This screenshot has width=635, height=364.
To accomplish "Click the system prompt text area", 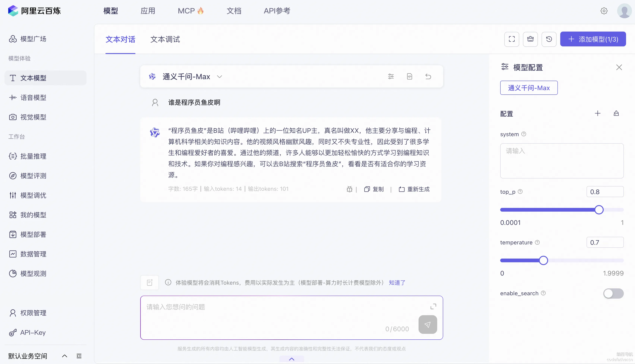I will (562, 161).
